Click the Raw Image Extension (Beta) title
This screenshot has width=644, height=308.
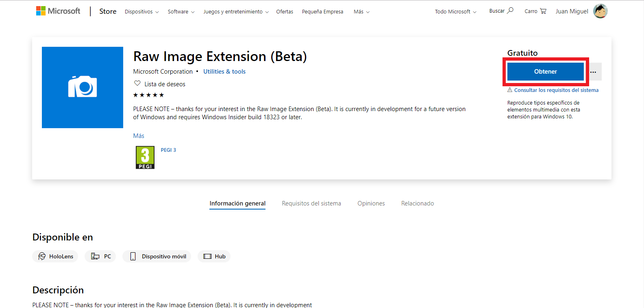point(220,57)
